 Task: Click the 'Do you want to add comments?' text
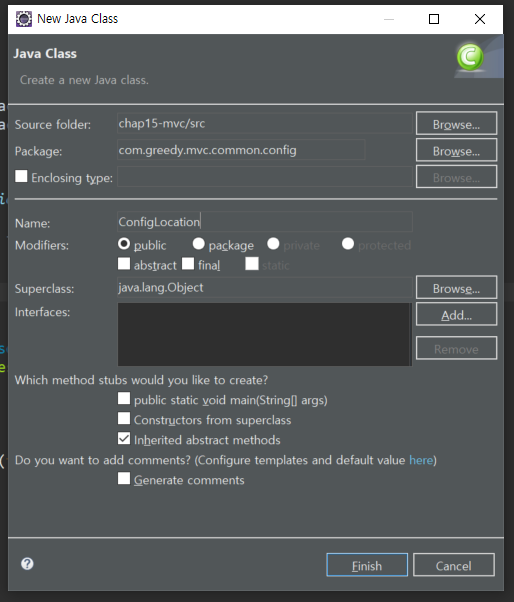103,460
